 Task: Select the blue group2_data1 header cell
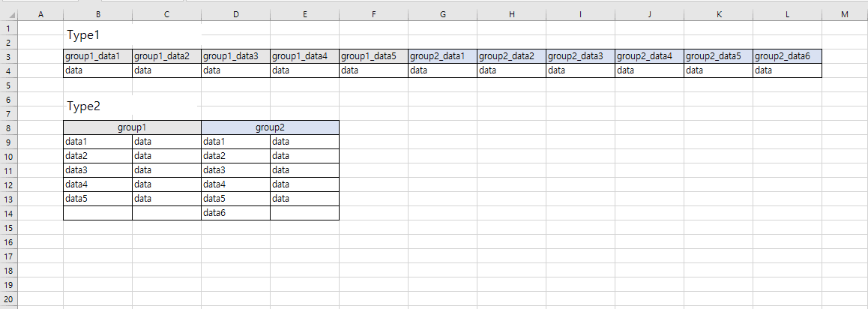click(443, 56)
